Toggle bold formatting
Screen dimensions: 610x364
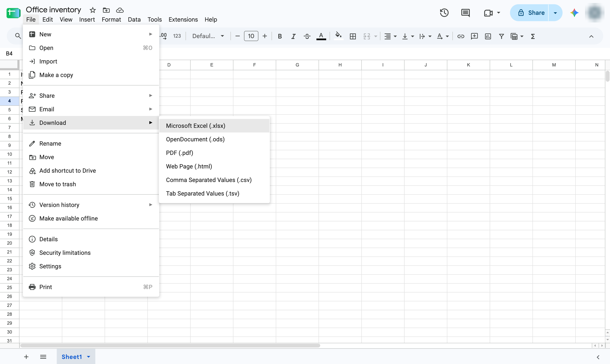click(x=280, y=36)
